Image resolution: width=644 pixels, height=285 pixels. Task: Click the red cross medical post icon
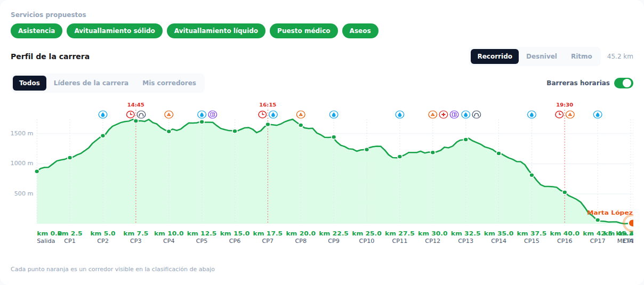pyautogui.click(x=444, y=115)
